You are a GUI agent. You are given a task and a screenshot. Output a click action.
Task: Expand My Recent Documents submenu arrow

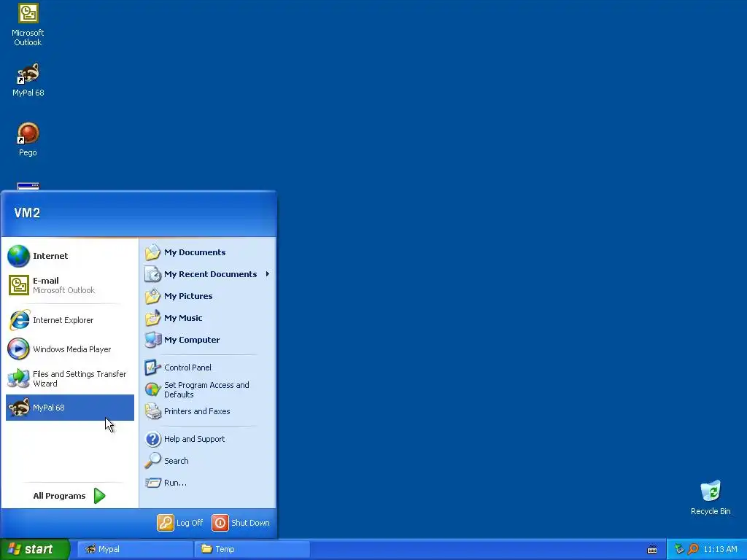pyautogui.click(x=268, y=274)
